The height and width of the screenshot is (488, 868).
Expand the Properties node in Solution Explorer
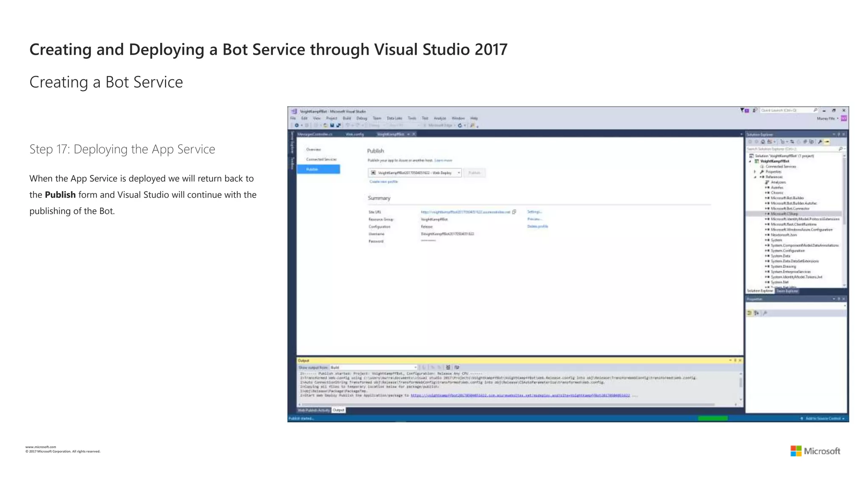(755, 172)
